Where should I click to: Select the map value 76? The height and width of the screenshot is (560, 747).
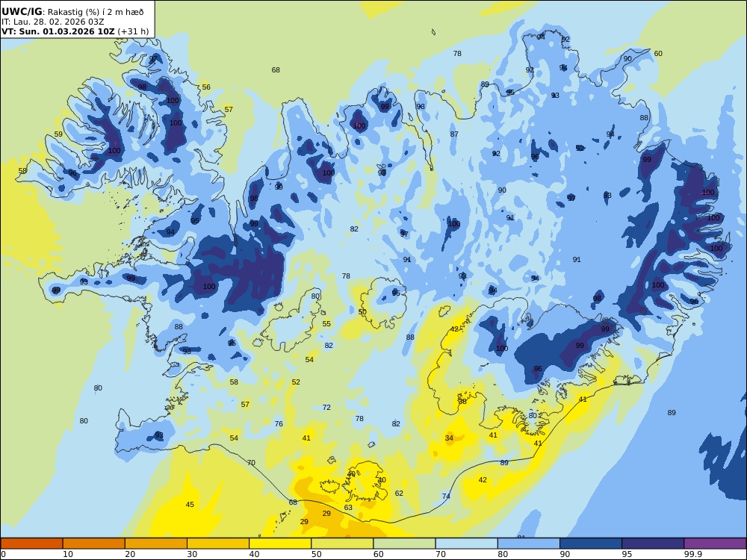[x=279, y=424]
